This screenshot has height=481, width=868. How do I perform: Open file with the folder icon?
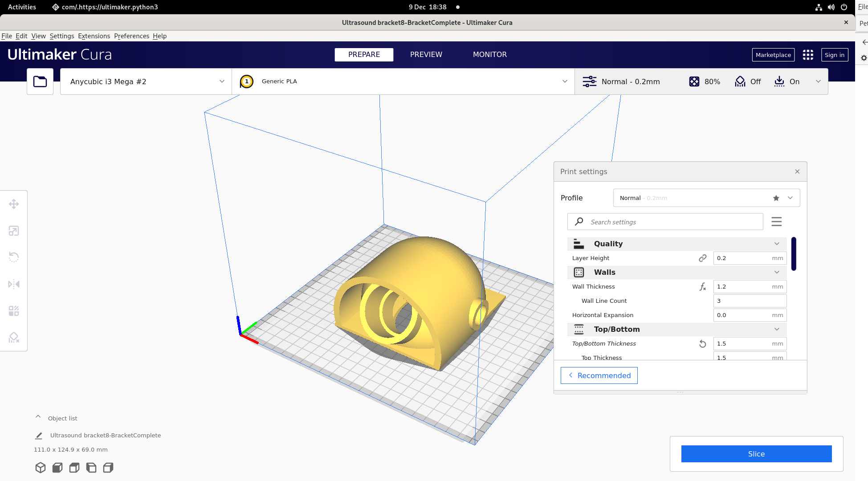coord(40,82)
